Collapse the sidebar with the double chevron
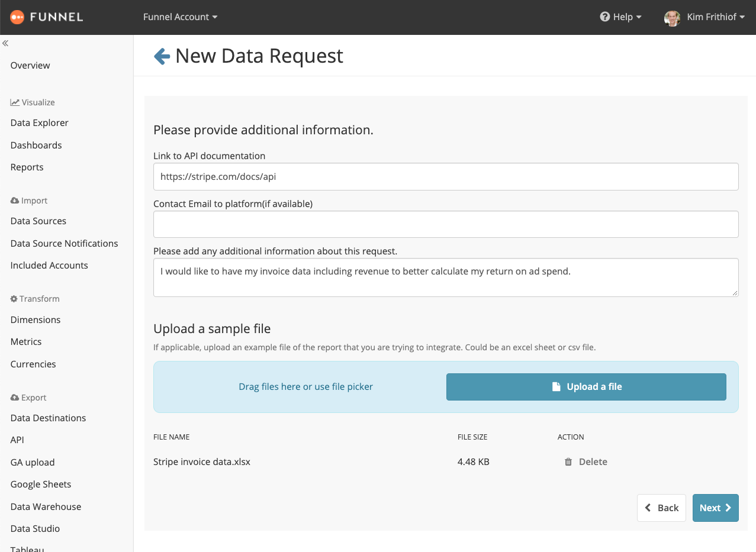Viewport: 756px width, 552px height. coord(5,43)
